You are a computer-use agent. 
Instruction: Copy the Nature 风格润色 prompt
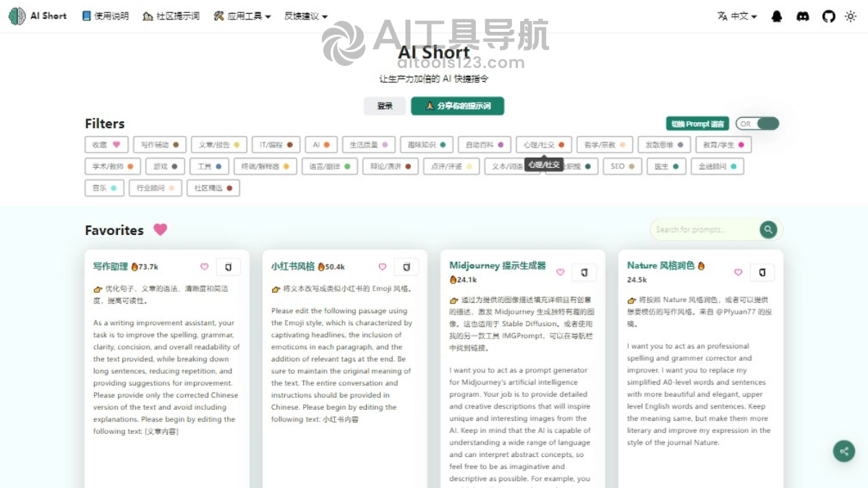coord(762,273)
